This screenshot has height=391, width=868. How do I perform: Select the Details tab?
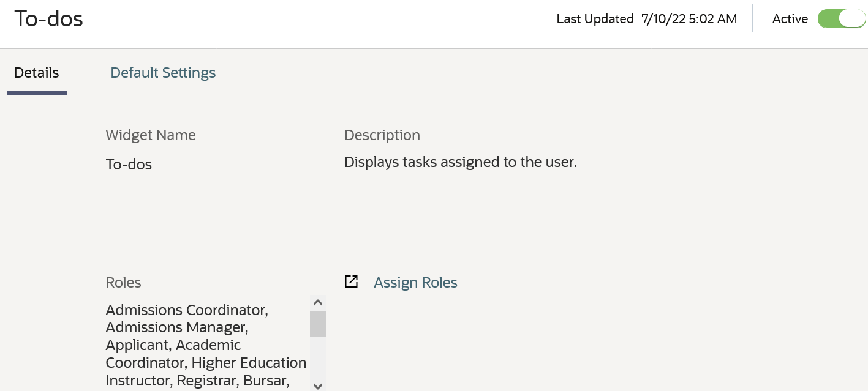tap(37, 73)
